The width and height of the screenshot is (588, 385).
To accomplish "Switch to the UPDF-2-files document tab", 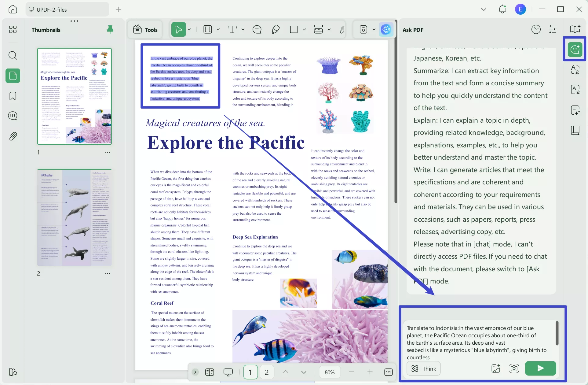I will (67, 9).
